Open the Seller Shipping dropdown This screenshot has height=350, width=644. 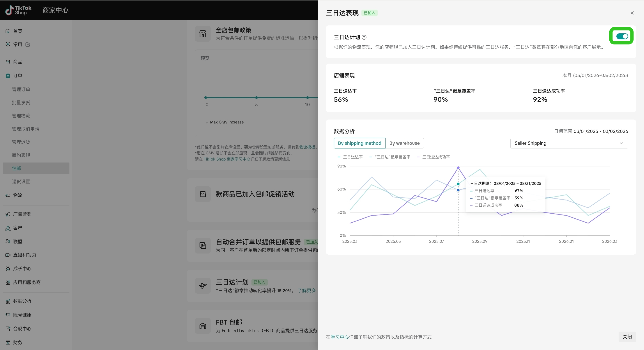pos(569,143)
